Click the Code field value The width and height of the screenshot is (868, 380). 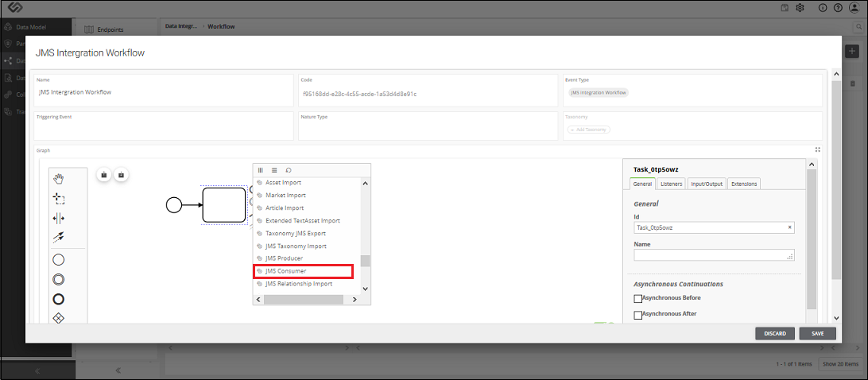(x=360, y=94)
